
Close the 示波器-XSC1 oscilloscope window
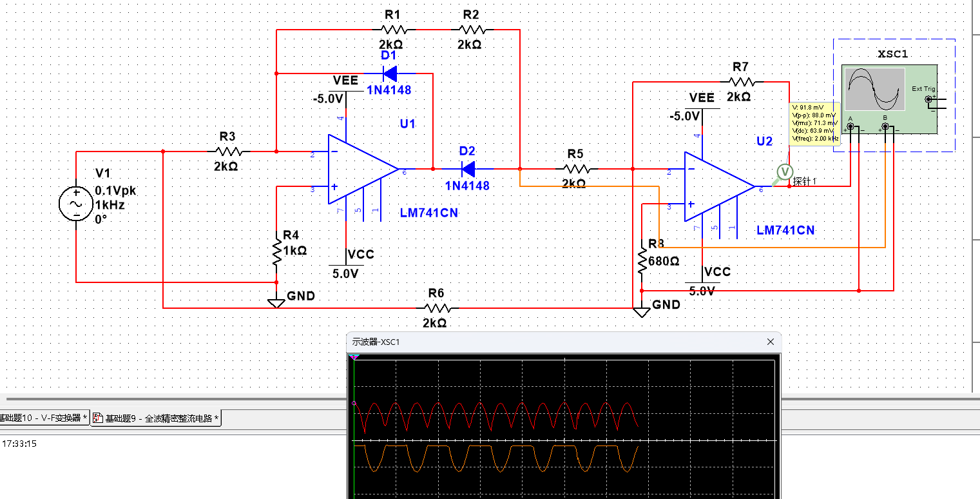click(x=770, y=342)
